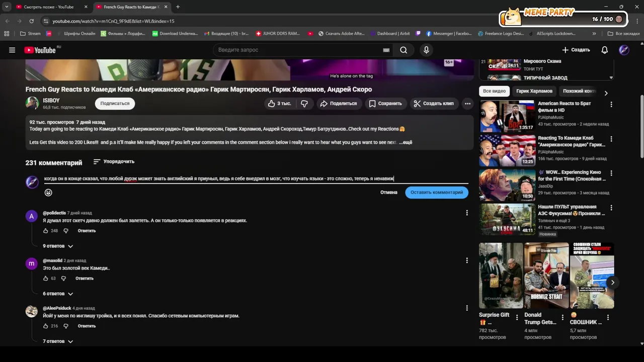Like the comment by @polidectis
Viewport: 644px width, 362px height.
46,231
